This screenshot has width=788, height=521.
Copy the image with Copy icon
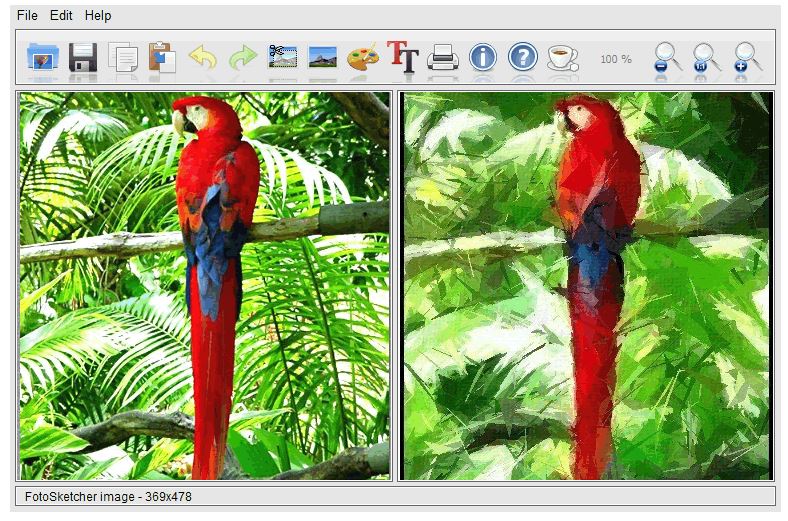click(x=123, y=58)
